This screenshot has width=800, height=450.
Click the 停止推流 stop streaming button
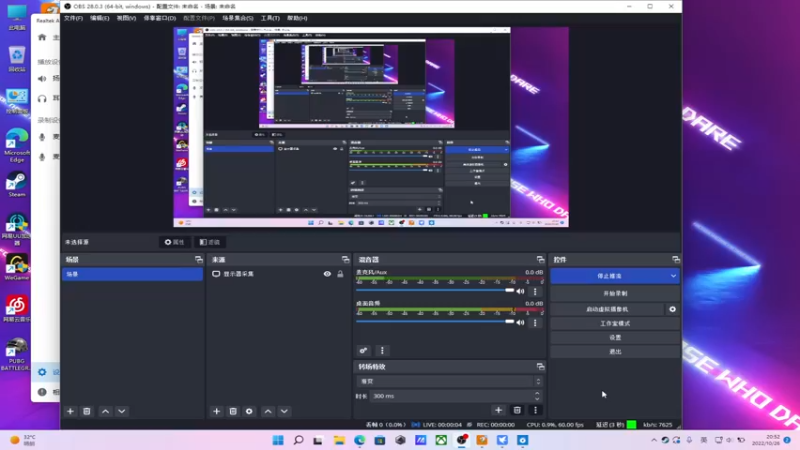609,276
